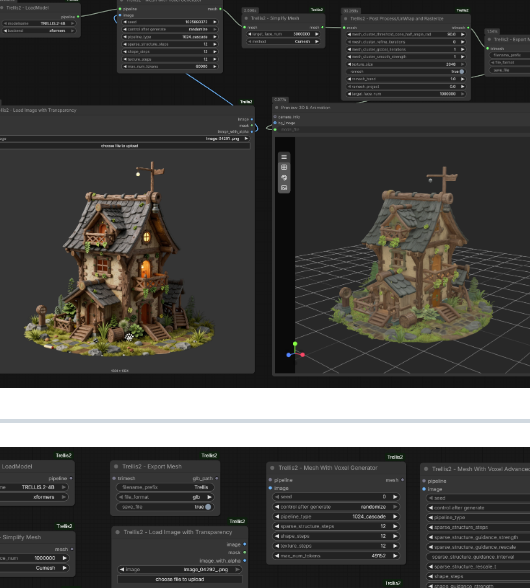The width and height of the screenshot is (530, 588).
Task: Toggle the grid icon in Preview 3D toolbar
Action: point(284,167)
